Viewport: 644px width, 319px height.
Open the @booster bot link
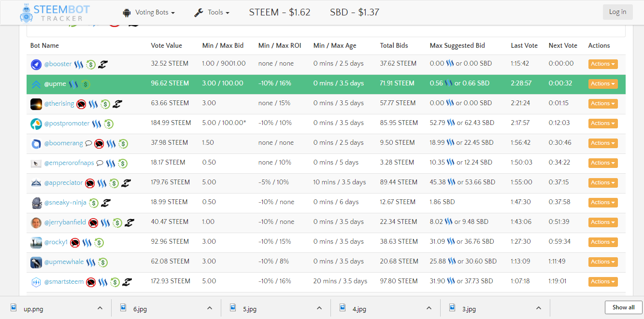(58, 64)
